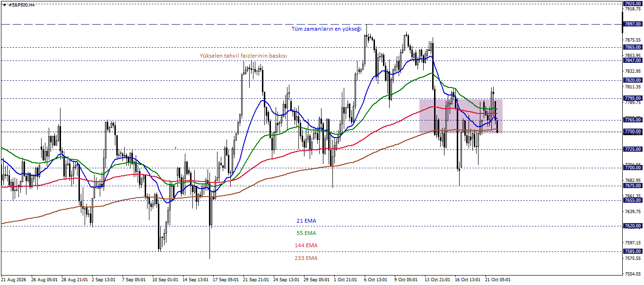Select the 7700.00 price level label
Image resolution: width=644 pixels, height=285 pixels.
(x=633, y=168)
